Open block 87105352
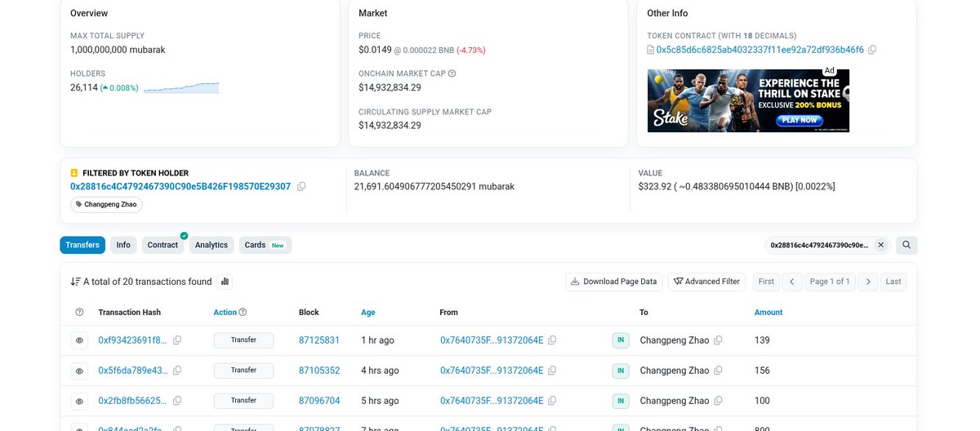This screenshot has height=431, width=980. 319,371
